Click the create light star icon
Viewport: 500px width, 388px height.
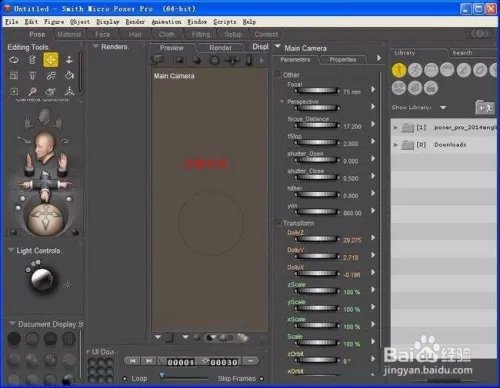click(67, 285)
